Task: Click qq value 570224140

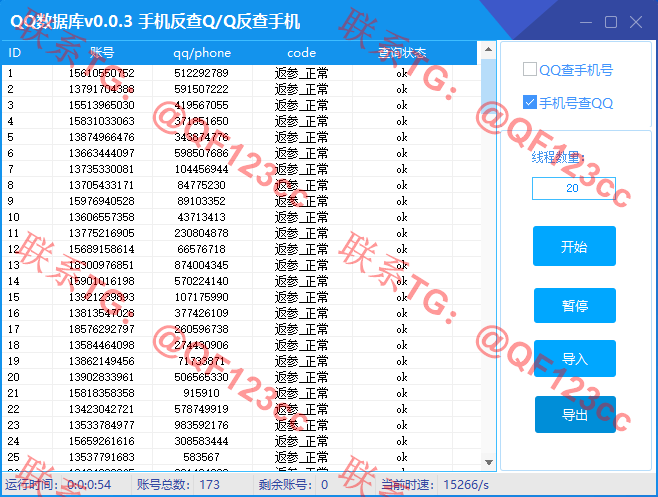Action: pyautogui.click(x=201, y=281)
